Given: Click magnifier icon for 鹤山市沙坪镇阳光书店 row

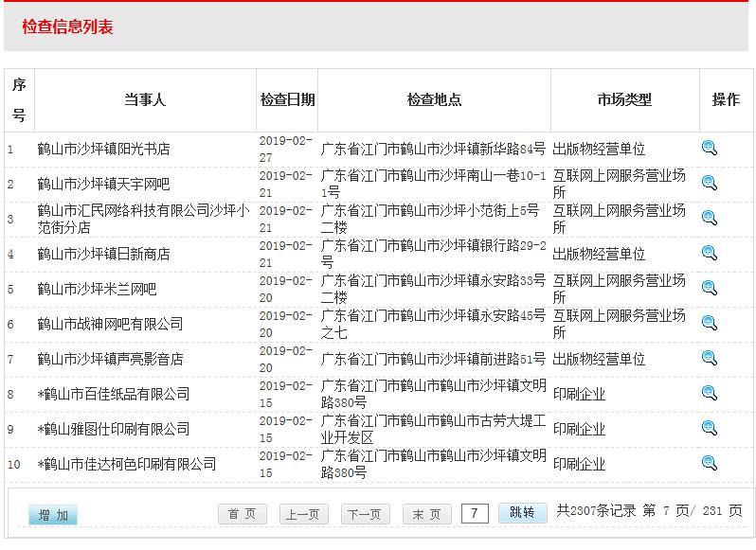Looking at the screenshot, I should [x=709, y=148].
